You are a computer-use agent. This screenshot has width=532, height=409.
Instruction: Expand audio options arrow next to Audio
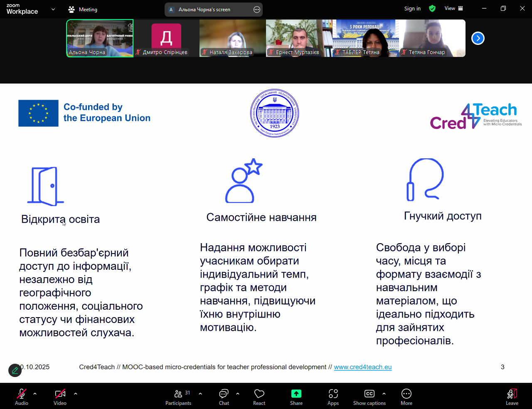coord(35,393)
